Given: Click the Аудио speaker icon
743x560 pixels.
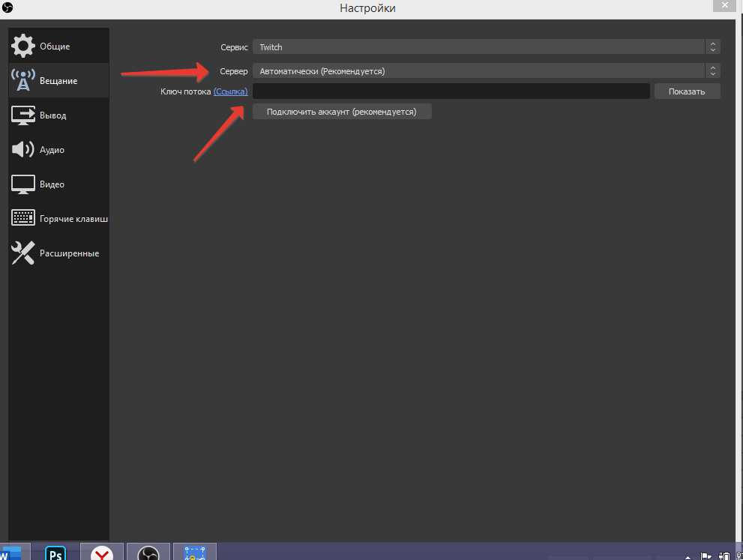Looking at the screenshot, I should point(22,150).
